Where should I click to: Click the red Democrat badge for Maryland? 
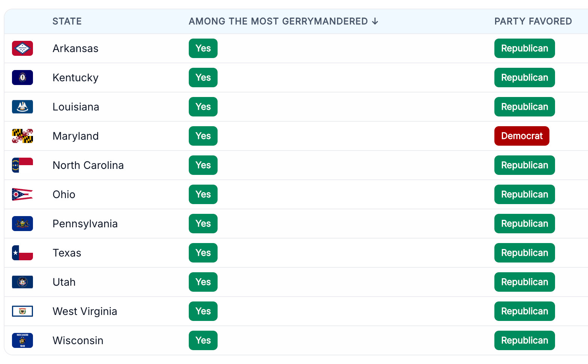pyautogui.click(x=522, y=136)
